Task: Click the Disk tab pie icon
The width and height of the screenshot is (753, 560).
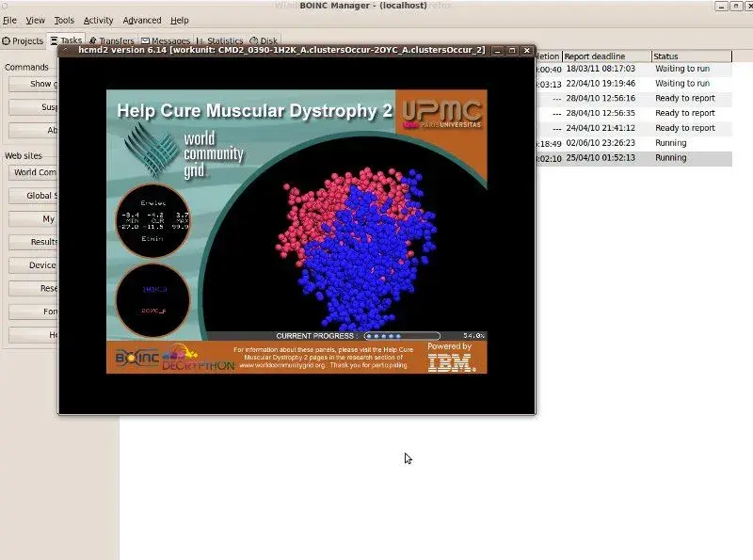Action: click(253, 40)
